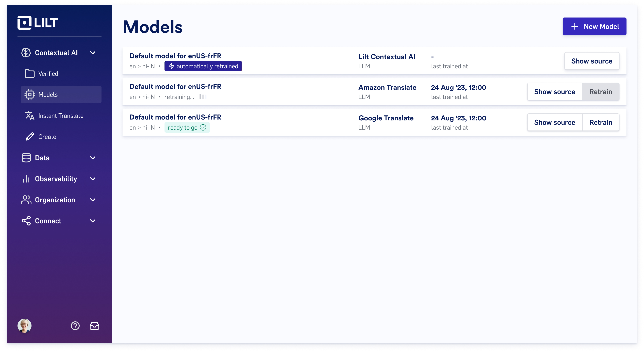The image size is (644, 352).
Task: Open the help question mark icon
Action: 75,326
